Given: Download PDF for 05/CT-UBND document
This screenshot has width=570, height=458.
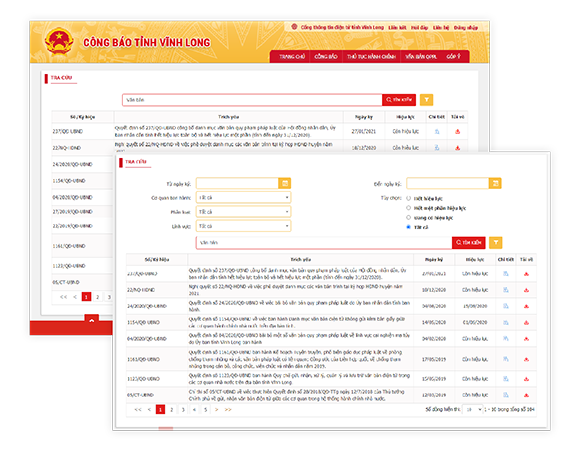Looking at the screenshot, I should pyautogui.click(x=526, y=395).
